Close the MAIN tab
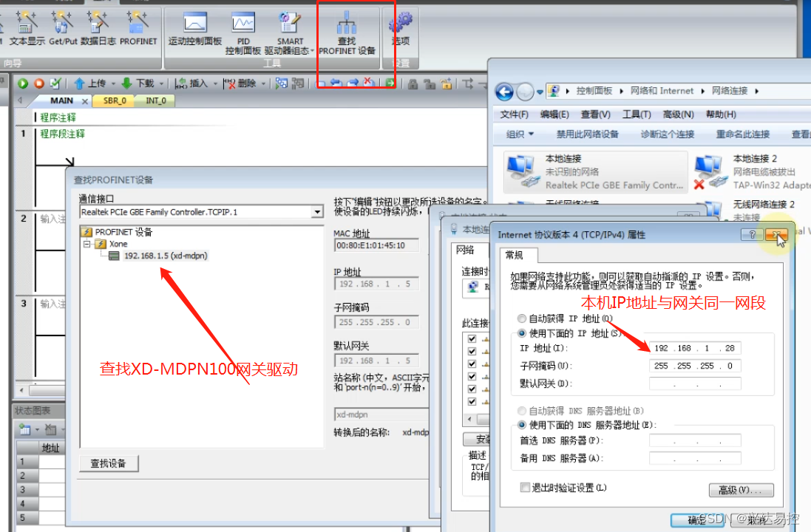 pyautogui.click(x=85, y=101)
